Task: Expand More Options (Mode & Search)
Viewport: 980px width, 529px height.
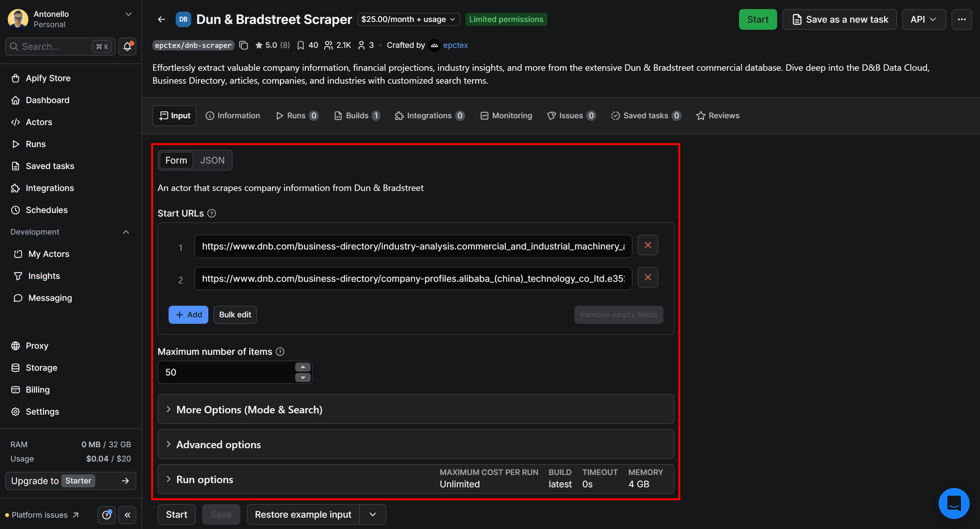Action: (x=415, y=409)
